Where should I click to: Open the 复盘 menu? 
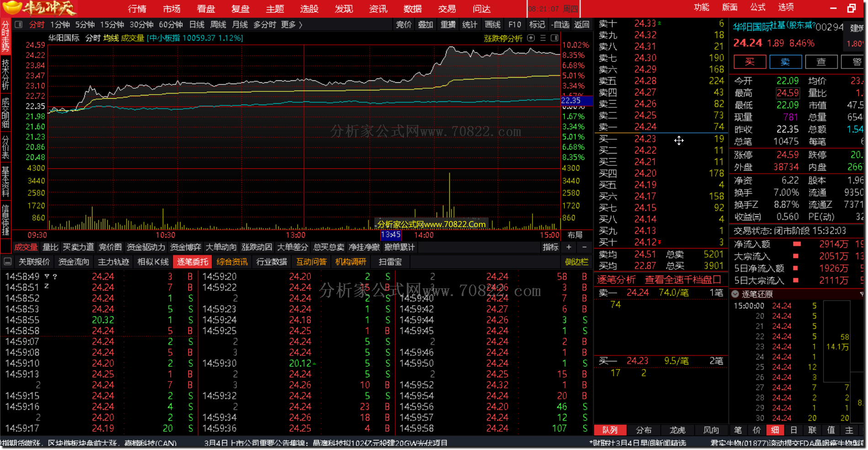pyautogui.click(x=240, y=9)
